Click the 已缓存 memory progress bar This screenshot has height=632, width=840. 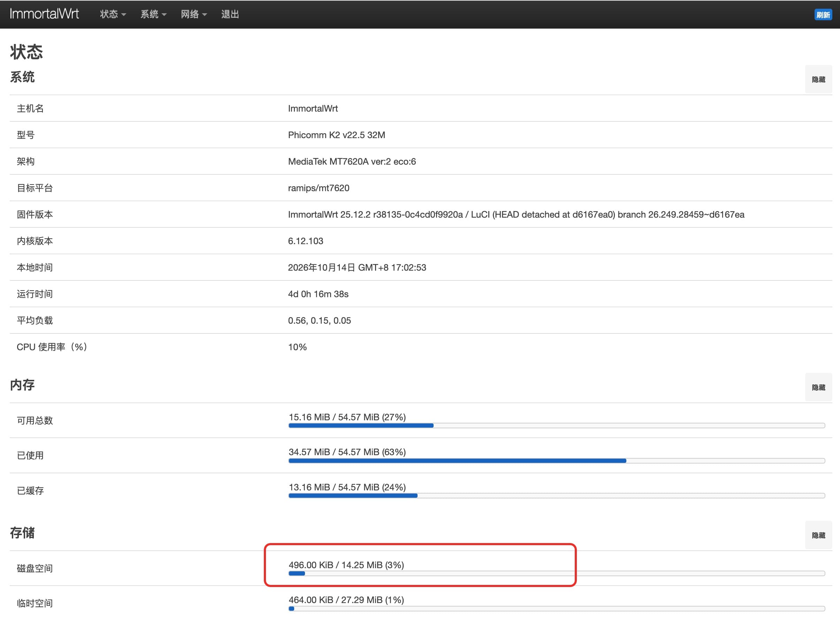[x=557, y=496]
